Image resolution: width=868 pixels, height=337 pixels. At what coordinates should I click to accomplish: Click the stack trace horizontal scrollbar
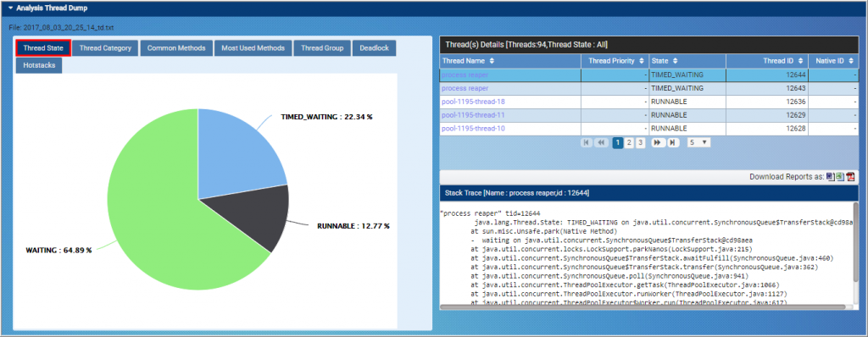coord(643,307)
